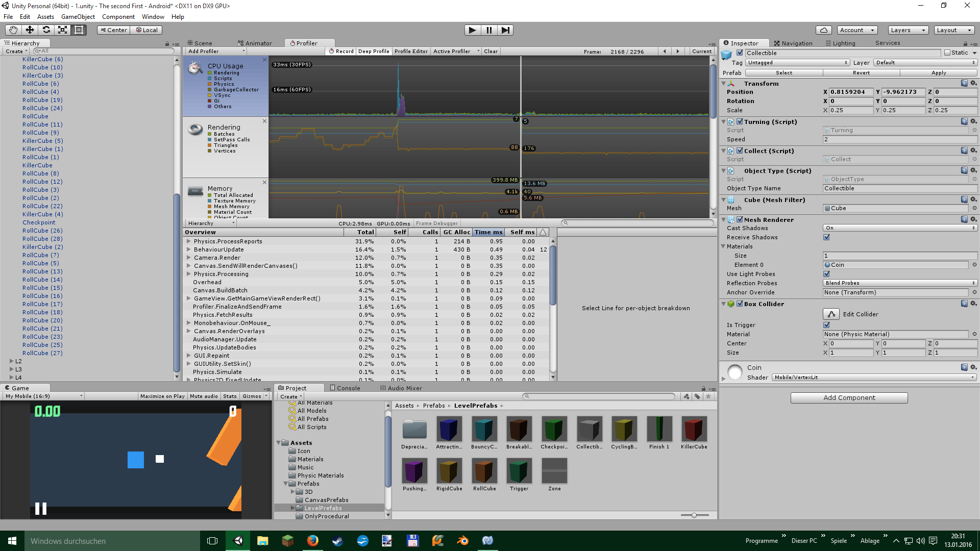Open the Reflection Probes dropdown
Image resolution: width=980 pixels, height=551 pixels.
[x=900, y=283]
